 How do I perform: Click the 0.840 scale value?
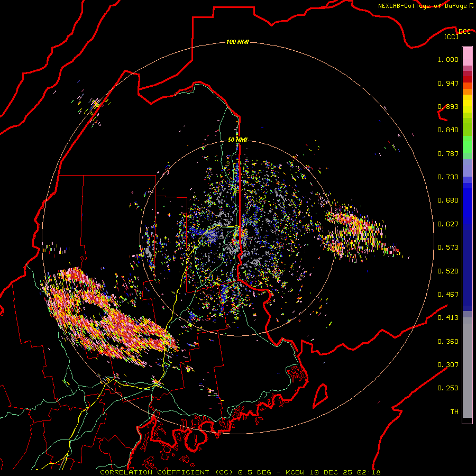point(448,130)
